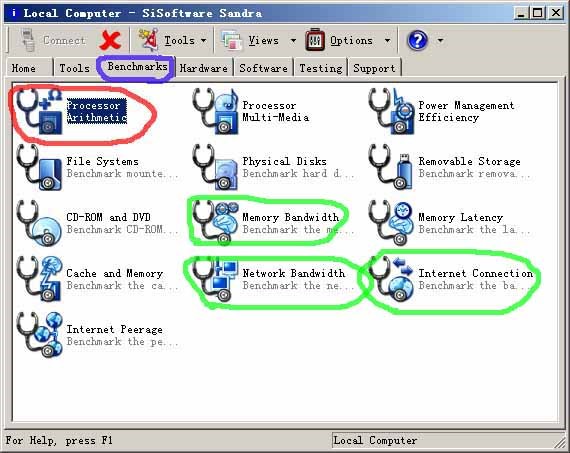570x453 pixels.
Task: Click the 'Processor Multi-Media' label text
Action: click(x=276, y=111)
